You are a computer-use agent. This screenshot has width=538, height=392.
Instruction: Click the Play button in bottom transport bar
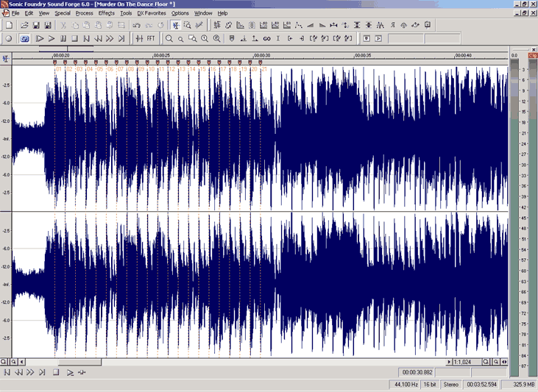tap(70, 372)
